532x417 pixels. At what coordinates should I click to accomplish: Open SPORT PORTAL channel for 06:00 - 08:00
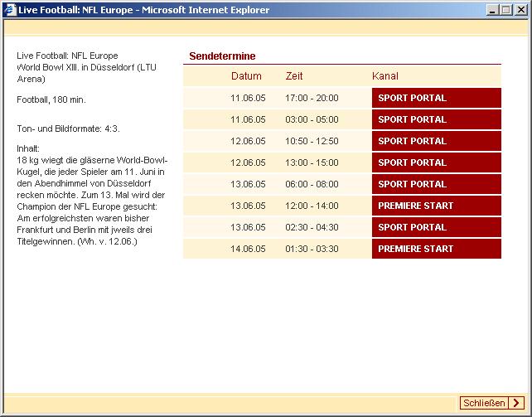437,184
